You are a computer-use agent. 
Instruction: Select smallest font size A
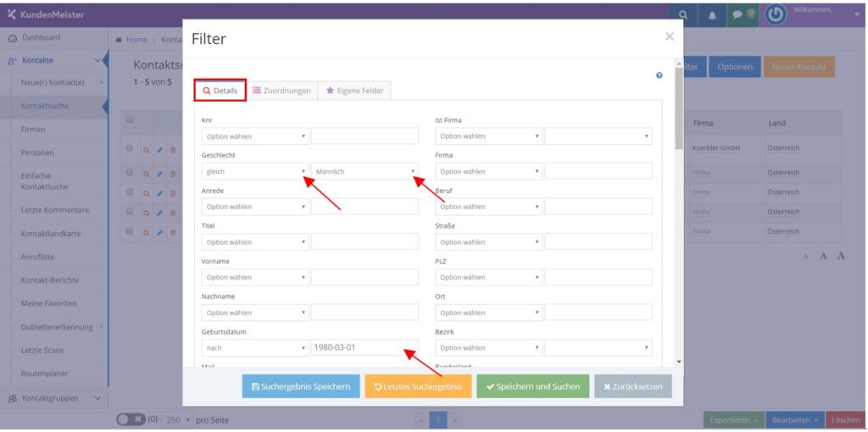tap(806, 257)
